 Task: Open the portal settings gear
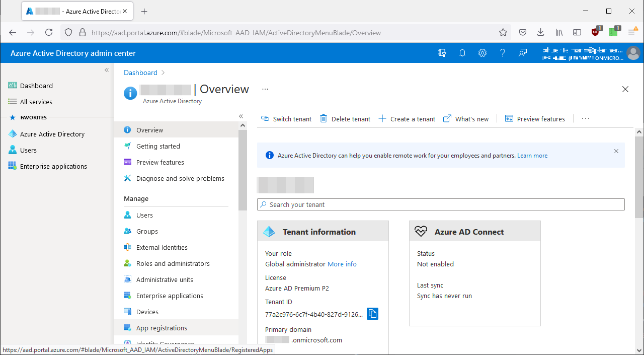[x=482, y=53]
